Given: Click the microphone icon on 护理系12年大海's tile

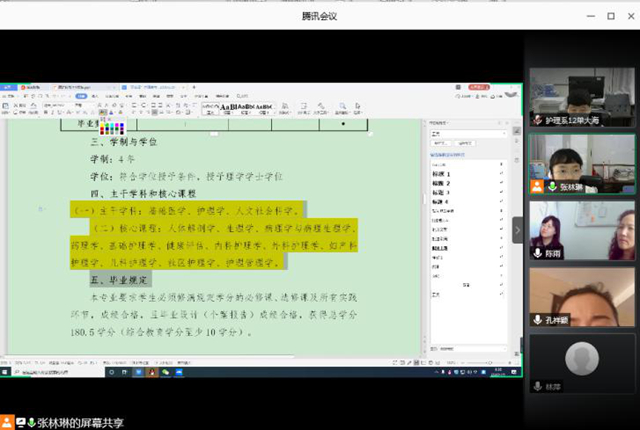Looking at the screenshot, I should [538, 120].
